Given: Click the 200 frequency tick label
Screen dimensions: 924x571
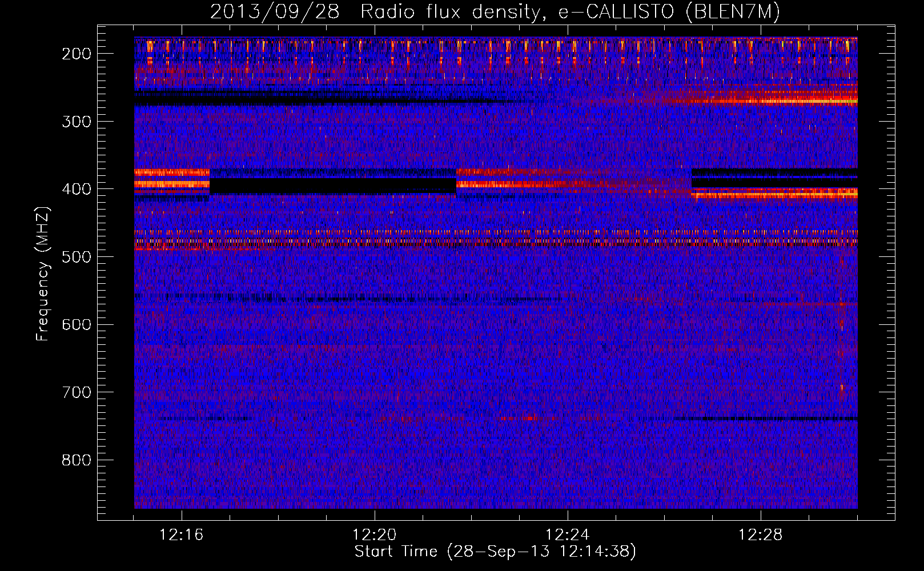Looking at the screenshot, I should tap(76, 54).
